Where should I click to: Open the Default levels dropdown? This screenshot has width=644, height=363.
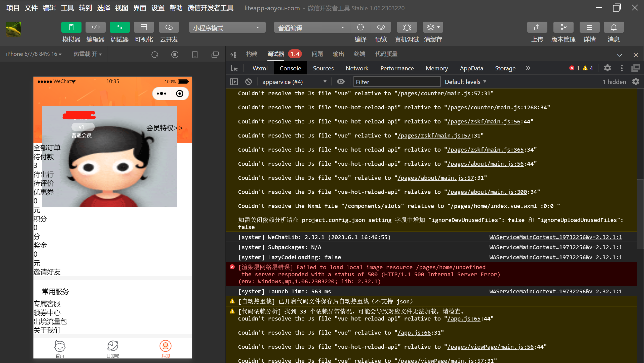click(x=466, y=82)
